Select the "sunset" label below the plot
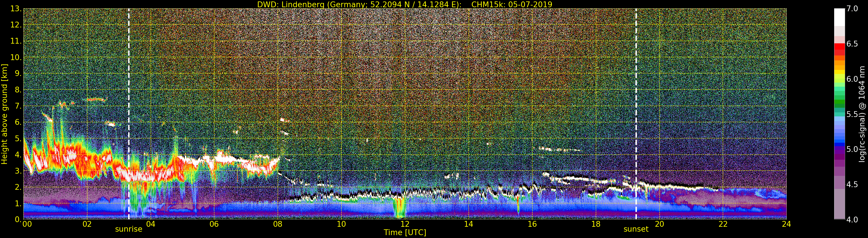868x238 pixels. (x=636, y=229)
